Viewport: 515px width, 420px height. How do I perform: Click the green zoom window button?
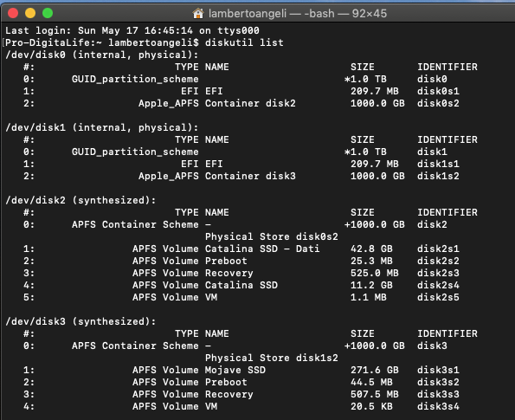point(48,13)
